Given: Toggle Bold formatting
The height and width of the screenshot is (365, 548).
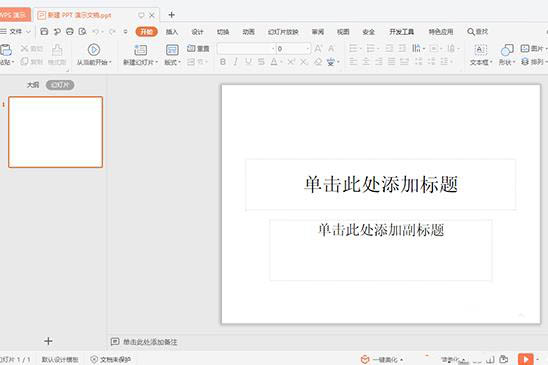Looking at the screenshot, I should (x=223, y=62).
